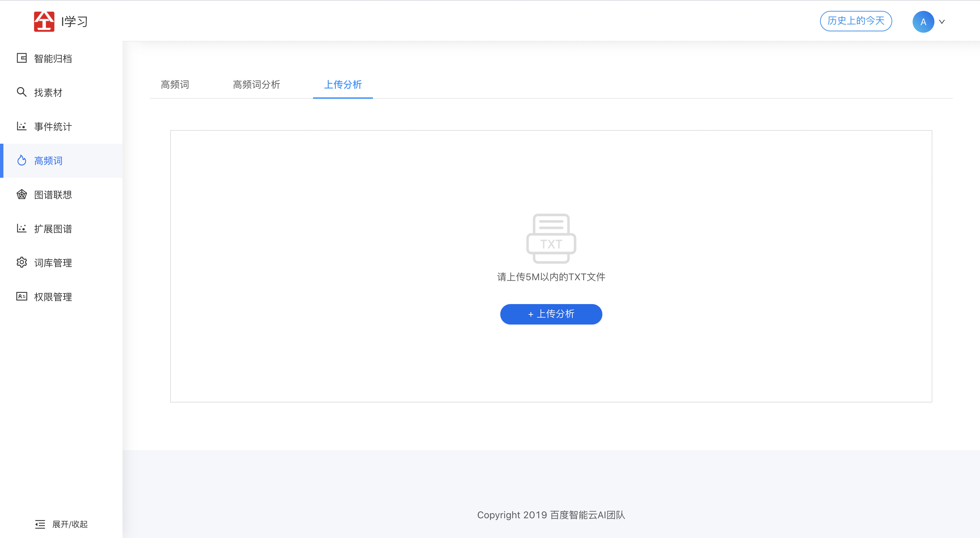The image size is (980, 538).
Task: Switch to the 高频词 tab
Action: pos(175,84)
